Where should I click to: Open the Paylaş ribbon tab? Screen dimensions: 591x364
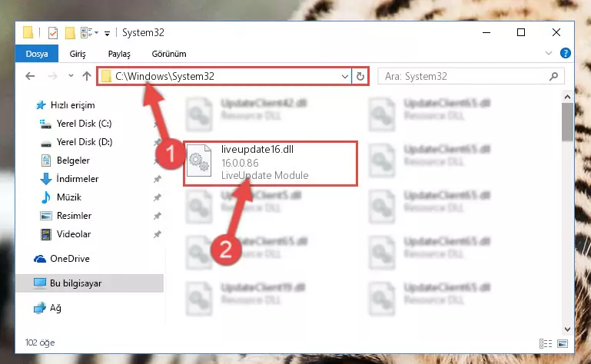[119, 54]
